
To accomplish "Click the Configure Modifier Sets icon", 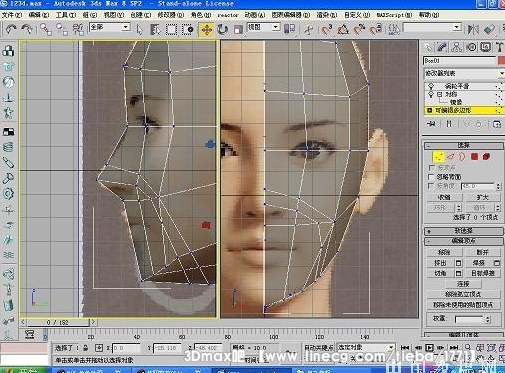I will pyautogui.click(x=497, y=124).
